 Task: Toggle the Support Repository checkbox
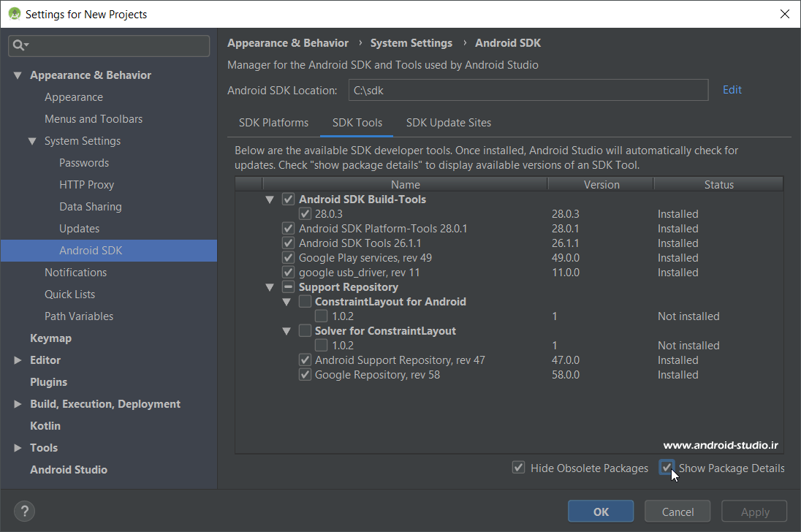[x=288, y=287]
